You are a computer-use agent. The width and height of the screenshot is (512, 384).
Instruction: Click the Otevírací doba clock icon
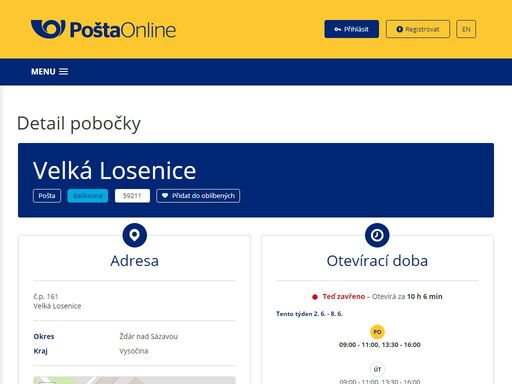pyautogui.click(x=377, y=235)
